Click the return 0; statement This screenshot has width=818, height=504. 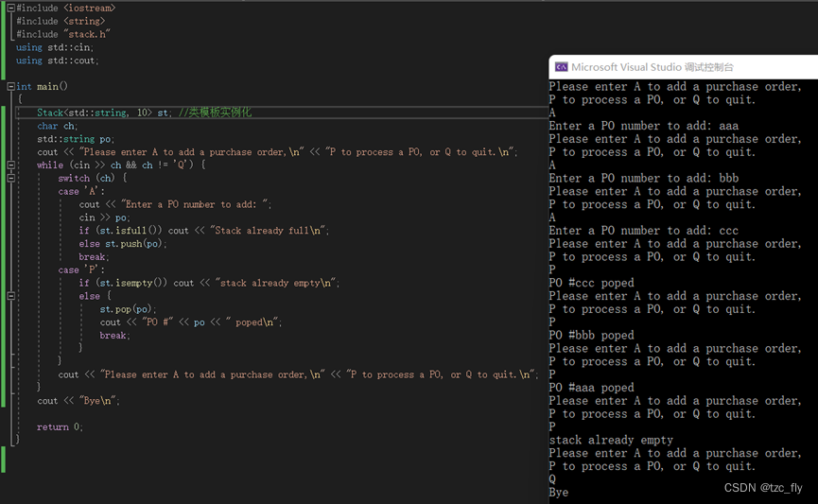60,426
